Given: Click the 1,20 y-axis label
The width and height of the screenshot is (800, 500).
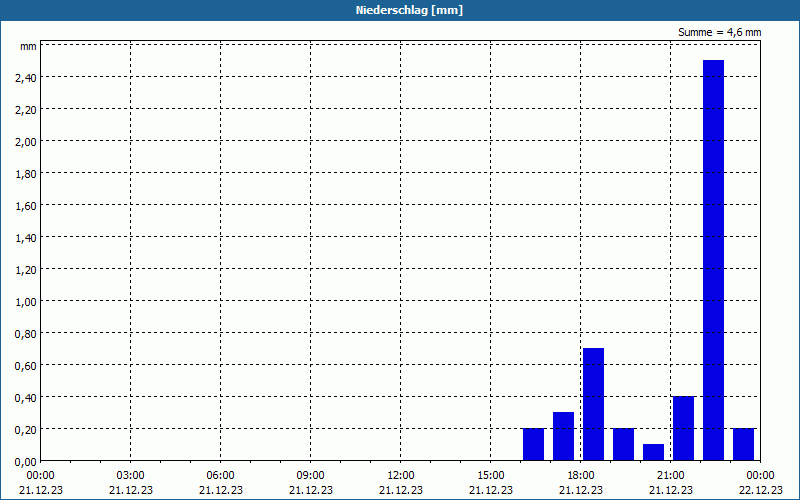Looking at the screenshot, I should click(x=26, y=270).
